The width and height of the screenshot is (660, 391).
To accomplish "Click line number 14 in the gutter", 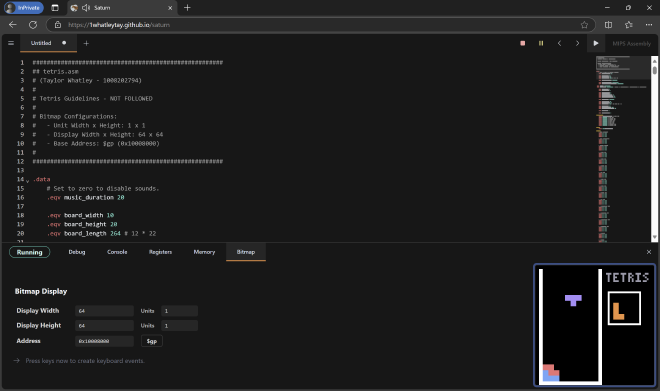I will (20, 179).
